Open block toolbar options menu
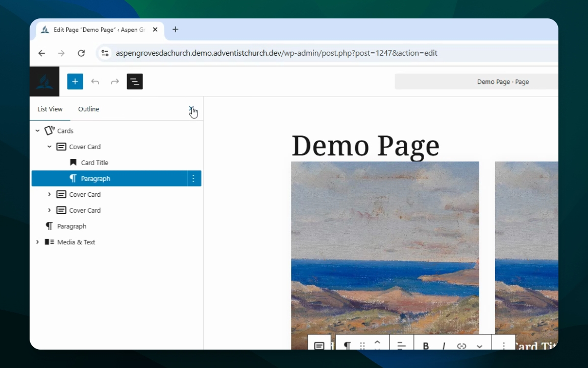588x368 pixels. click(x=504, y=346)
